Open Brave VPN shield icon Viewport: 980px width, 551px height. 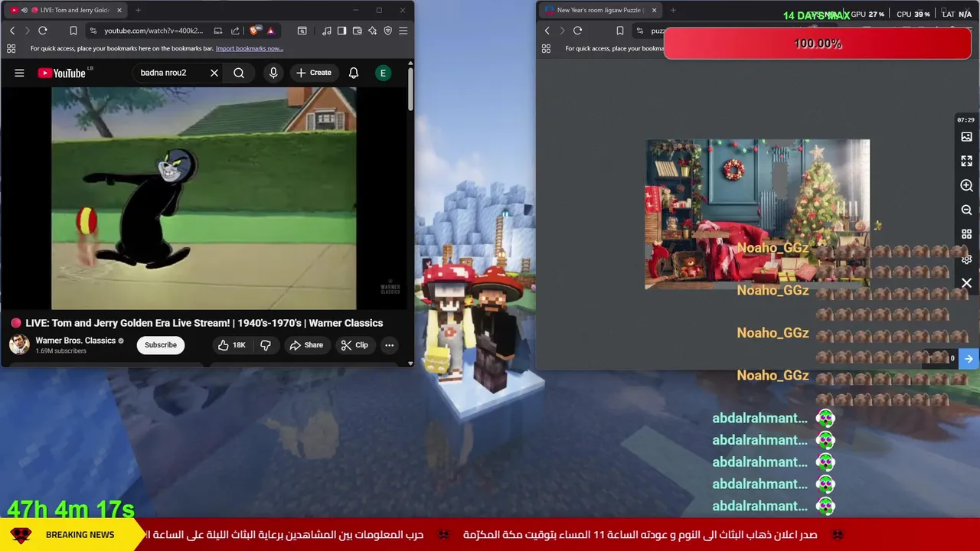(387, 31)
